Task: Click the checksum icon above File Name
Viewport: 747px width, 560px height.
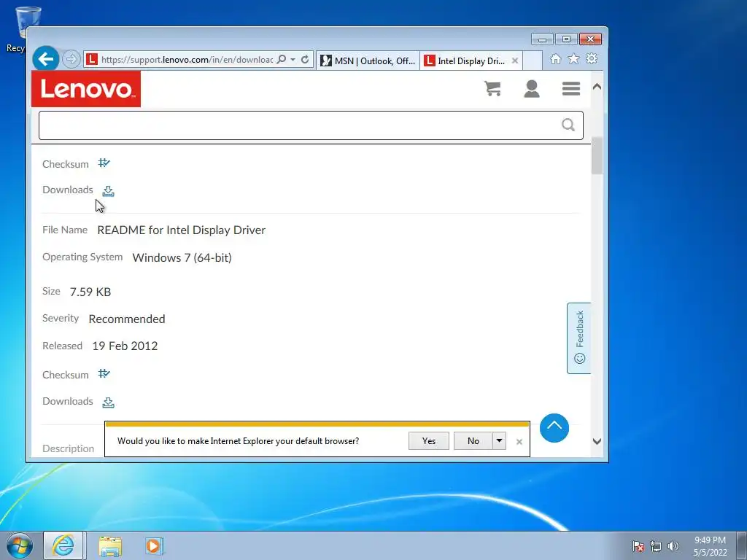Action: click(104, 163)
